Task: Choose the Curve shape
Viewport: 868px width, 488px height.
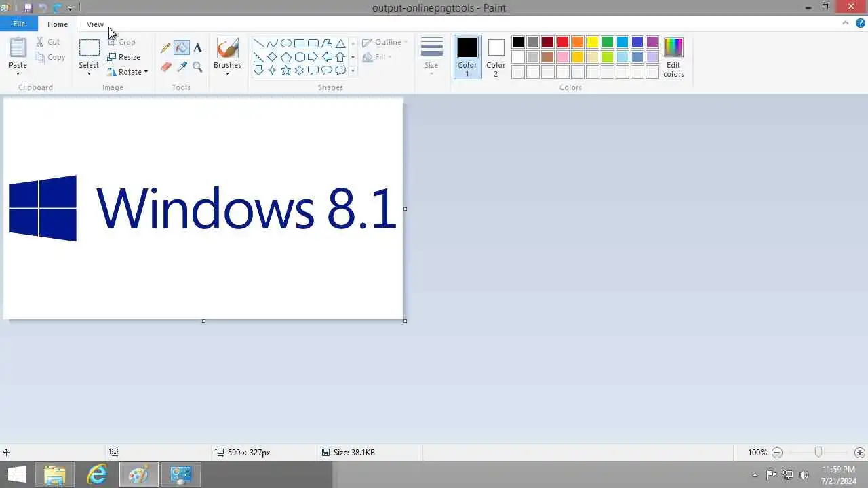Action: 272,43
